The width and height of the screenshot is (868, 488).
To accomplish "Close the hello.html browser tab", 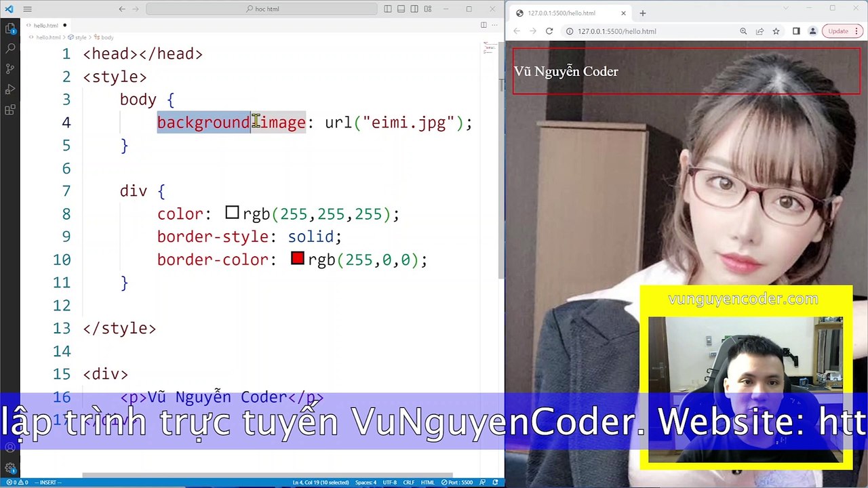I will pyautogui.click(x=623, y=13).
